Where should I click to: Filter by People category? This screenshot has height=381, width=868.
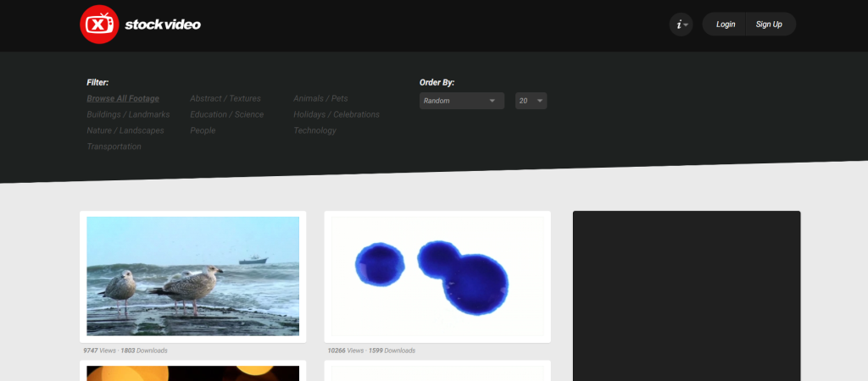tap(203, 130)
